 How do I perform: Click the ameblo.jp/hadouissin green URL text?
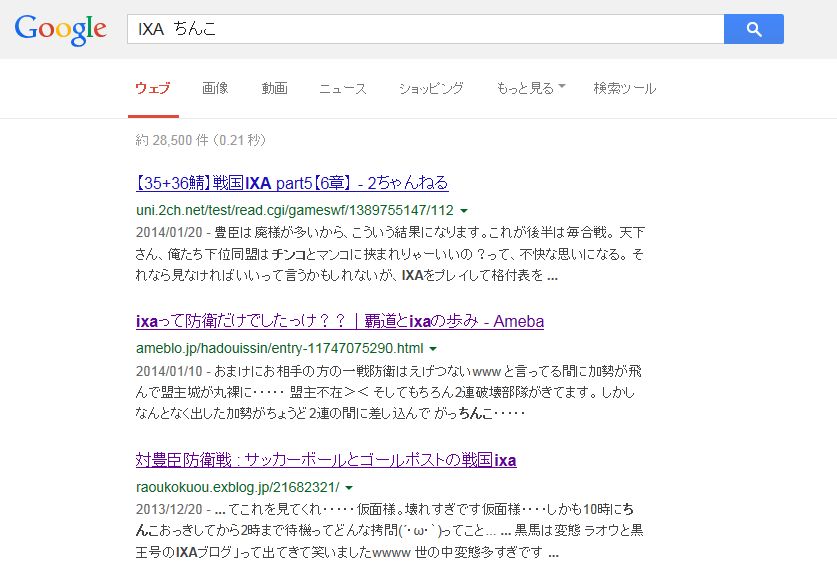tap(280, 348)
